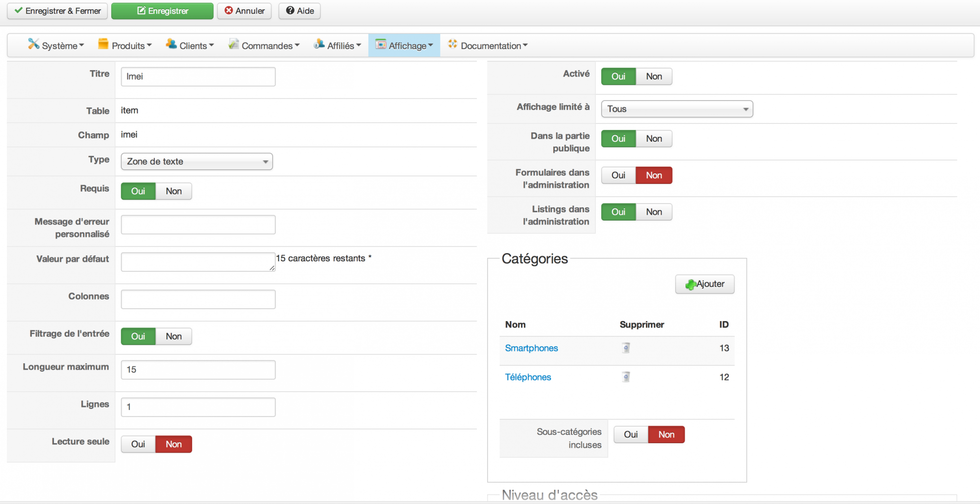980x504 pixels.
Task: Click the Produits folder icon
Action: pos(103,44)
